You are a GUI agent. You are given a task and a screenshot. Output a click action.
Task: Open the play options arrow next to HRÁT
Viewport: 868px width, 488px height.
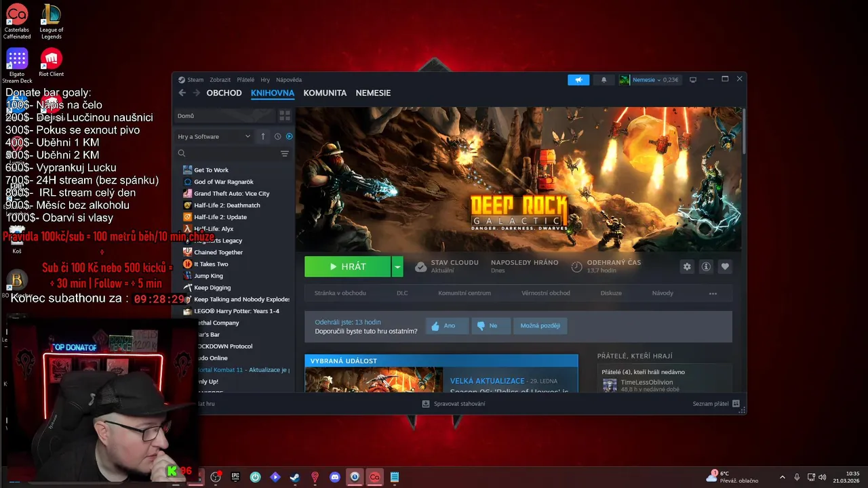pyautogui.click(x=397, y=266)
